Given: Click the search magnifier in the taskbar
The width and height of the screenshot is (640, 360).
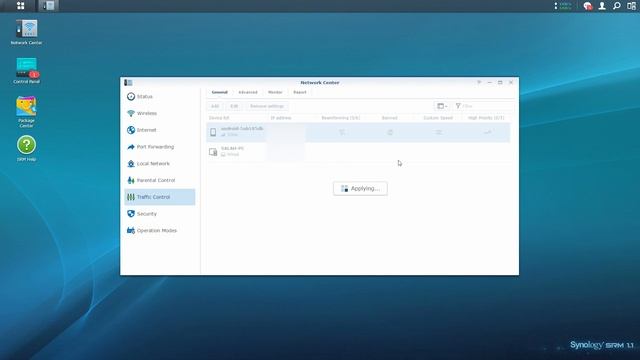Looking at the screenshot, I should click(617, 6).
